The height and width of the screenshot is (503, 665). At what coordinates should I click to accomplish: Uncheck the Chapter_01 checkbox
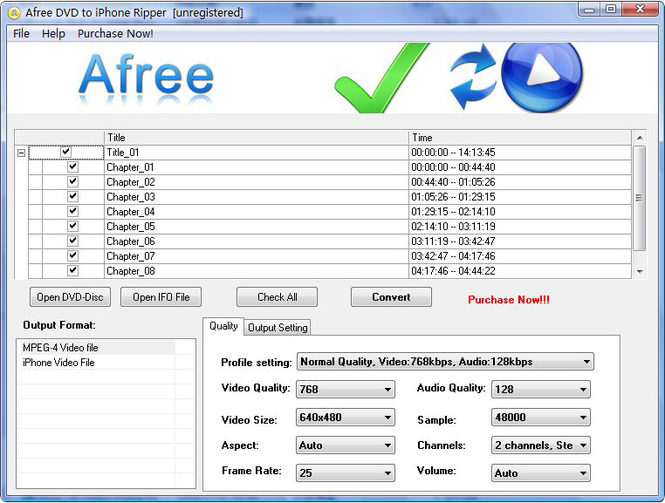point(73,166)
